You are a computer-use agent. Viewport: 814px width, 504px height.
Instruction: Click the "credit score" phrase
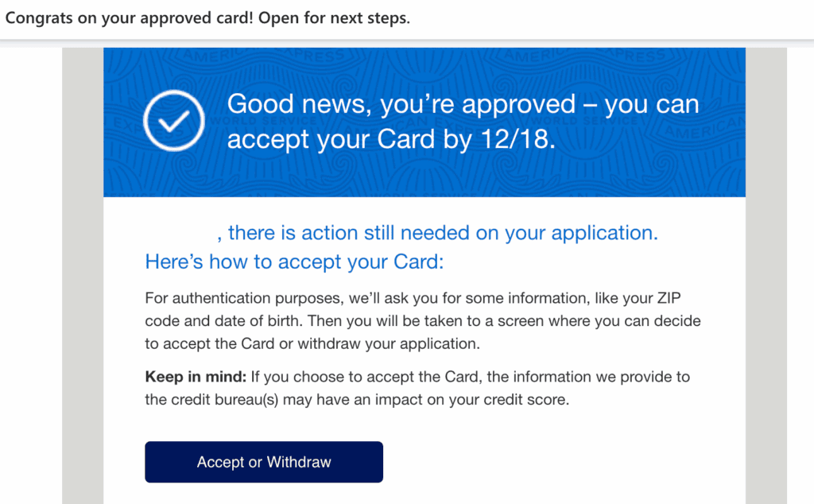point(530,400)
